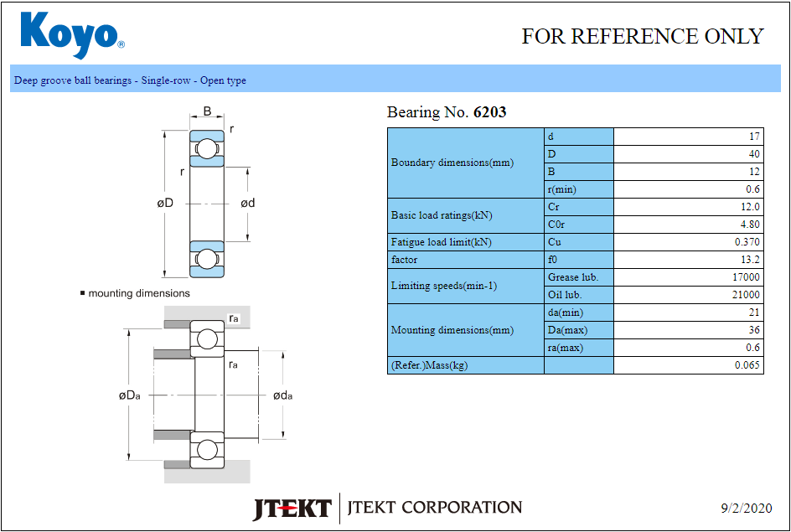
Task: Click the øD label in the bearing diagram
Action: 164,204
